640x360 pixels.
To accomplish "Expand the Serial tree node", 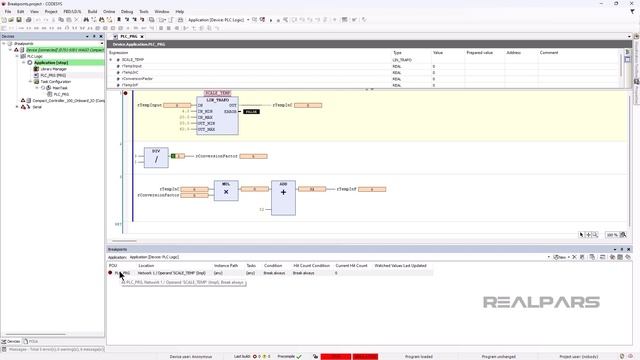I will [x=17, y=107].
